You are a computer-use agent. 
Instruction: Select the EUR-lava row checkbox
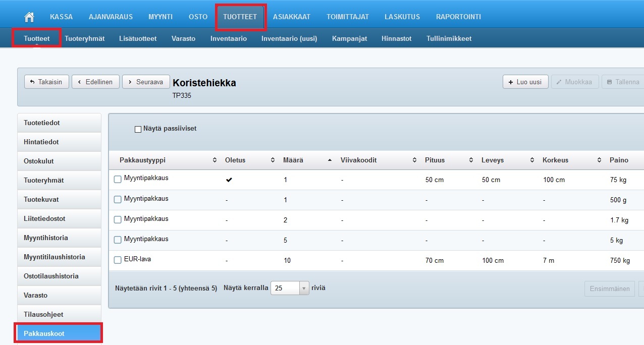tap(118, 260)
